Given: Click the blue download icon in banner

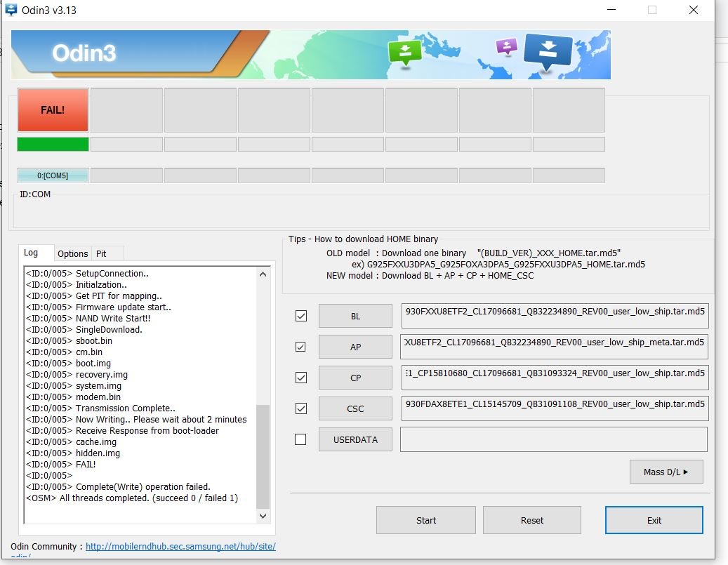Looking at the screenshot, I should (548, 52).
